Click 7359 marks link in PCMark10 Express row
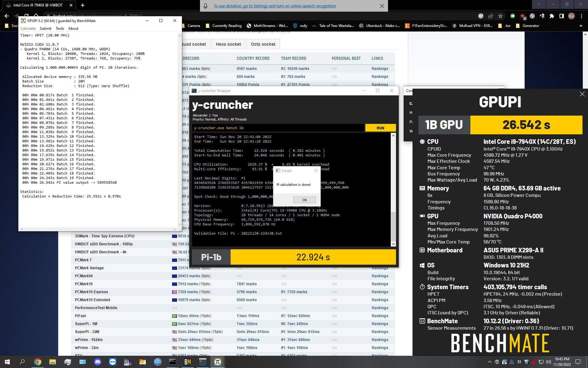 [188, 292]
